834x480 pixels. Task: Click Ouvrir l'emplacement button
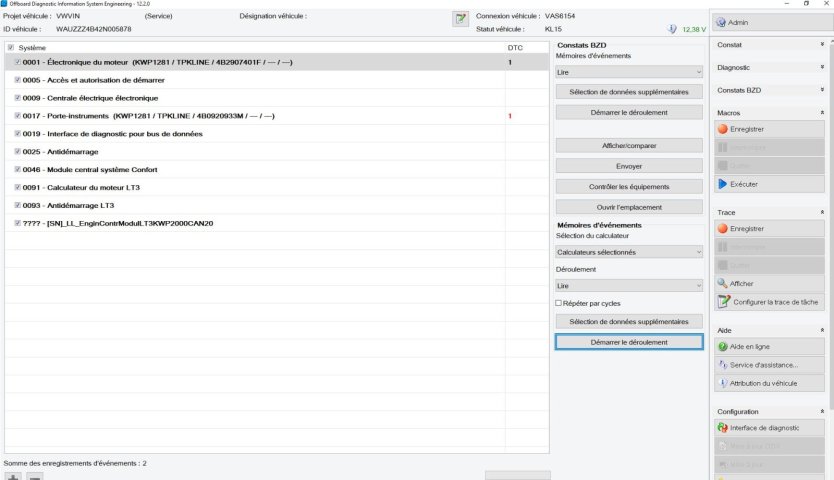[629, 208]
